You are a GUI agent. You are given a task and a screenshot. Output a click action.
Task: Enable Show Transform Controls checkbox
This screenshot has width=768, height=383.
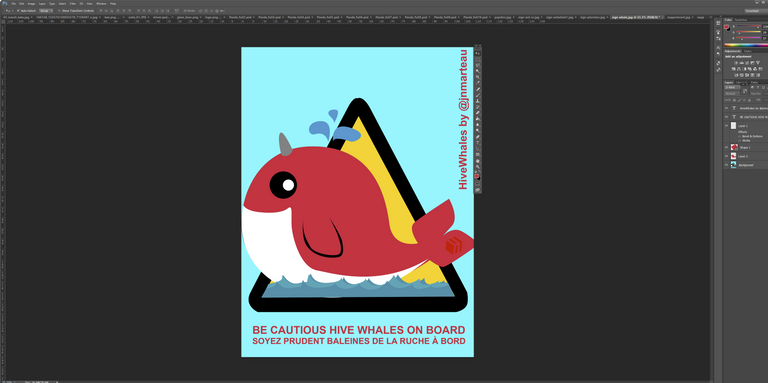[x=59, y=10]
